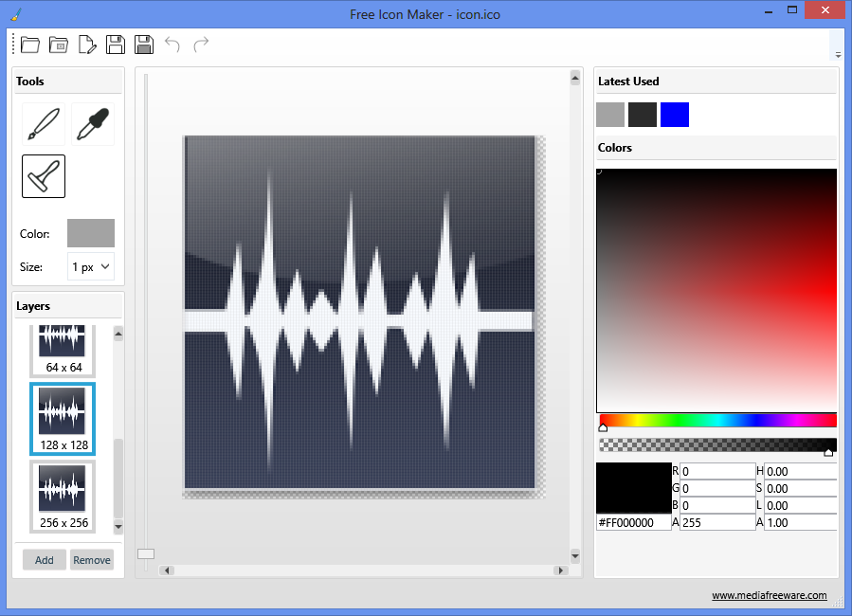Remove the selected layer

(x=92, y=559)
